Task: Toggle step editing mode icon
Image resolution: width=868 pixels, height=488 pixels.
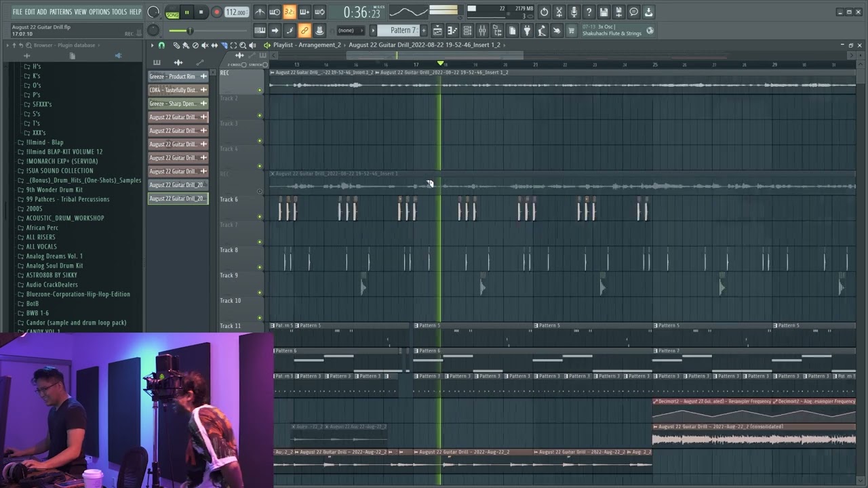Action: click(x=290, y=30)
